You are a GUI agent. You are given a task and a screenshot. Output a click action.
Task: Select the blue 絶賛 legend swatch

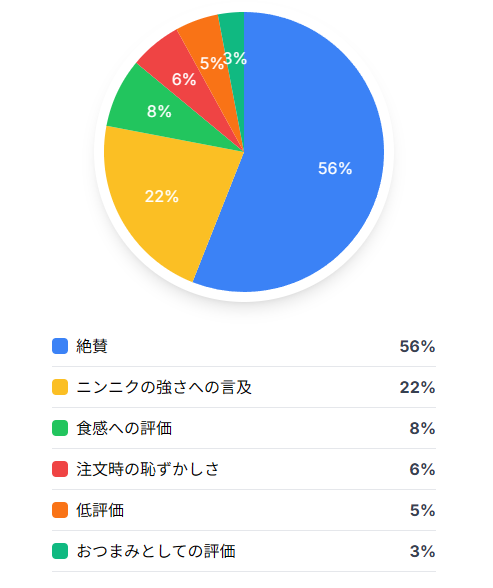click(x=60, y=346)
